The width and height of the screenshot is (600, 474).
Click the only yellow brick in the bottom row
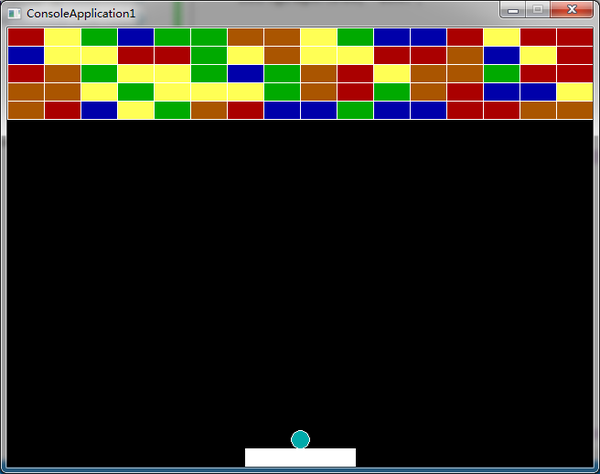pyautogui.click(x=136, y=110)
